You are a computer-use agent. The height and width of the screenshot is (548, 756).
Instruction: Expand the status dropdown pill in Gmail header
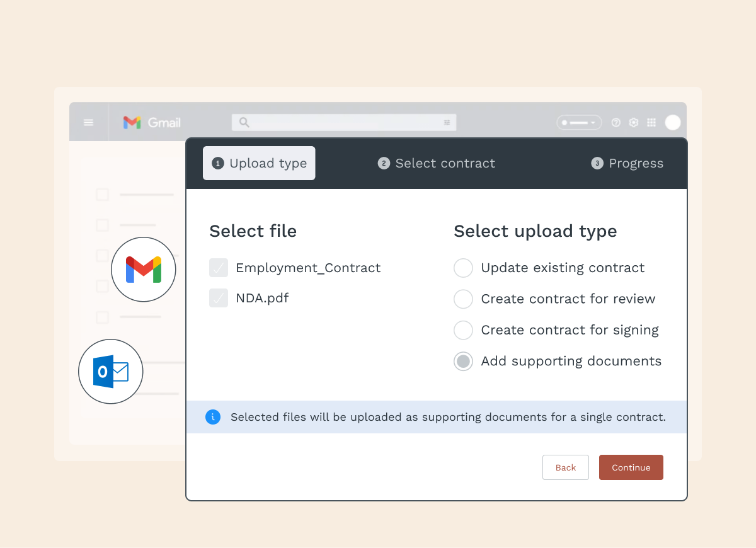coord(578,122)
